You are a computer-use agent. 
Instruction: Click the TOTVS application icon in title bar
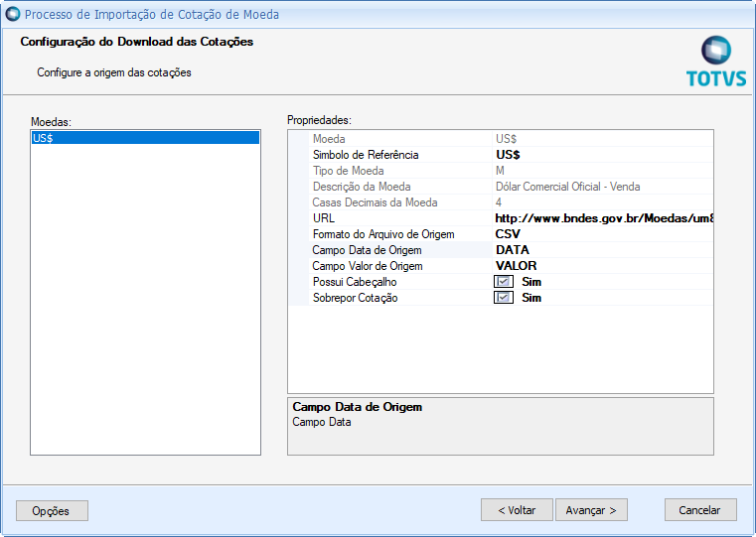(x=13, y=14)
